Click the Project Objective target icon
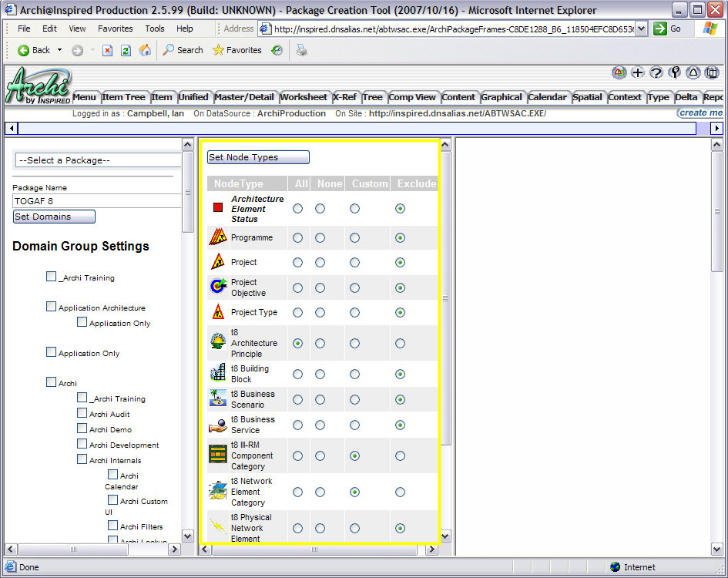 coord(217,287)
